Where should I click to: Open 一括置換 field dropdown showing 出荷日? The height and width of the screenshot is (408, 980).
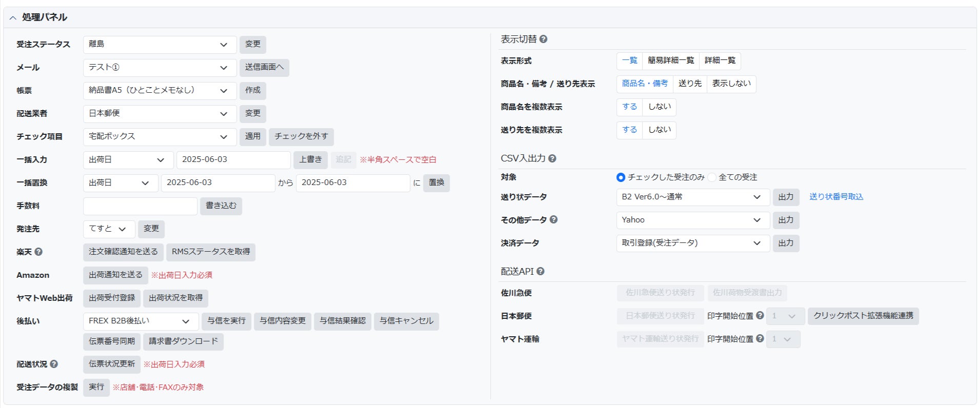pyautogui.click(x=121, y=183)
